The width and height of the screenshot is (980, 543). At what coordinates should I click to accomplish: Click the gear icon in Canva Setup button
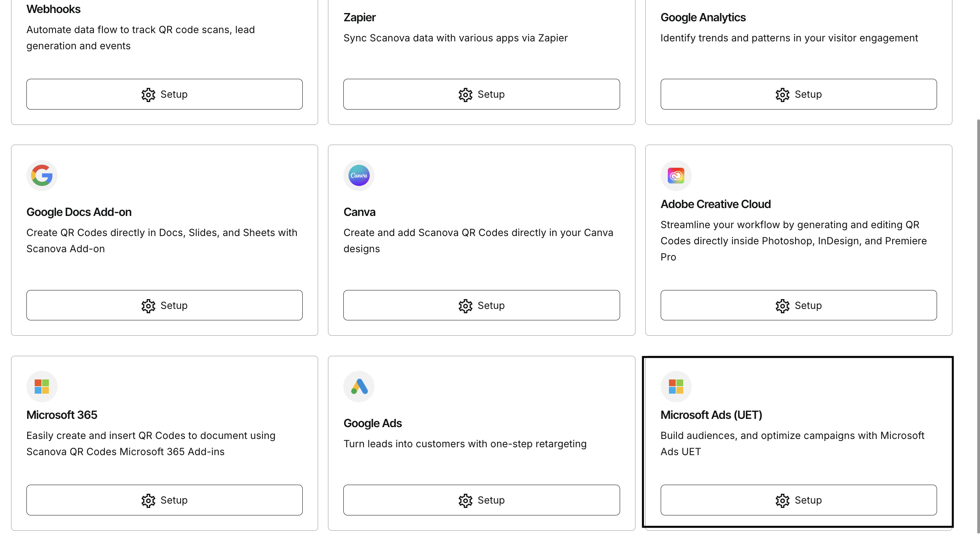(465, 306)
